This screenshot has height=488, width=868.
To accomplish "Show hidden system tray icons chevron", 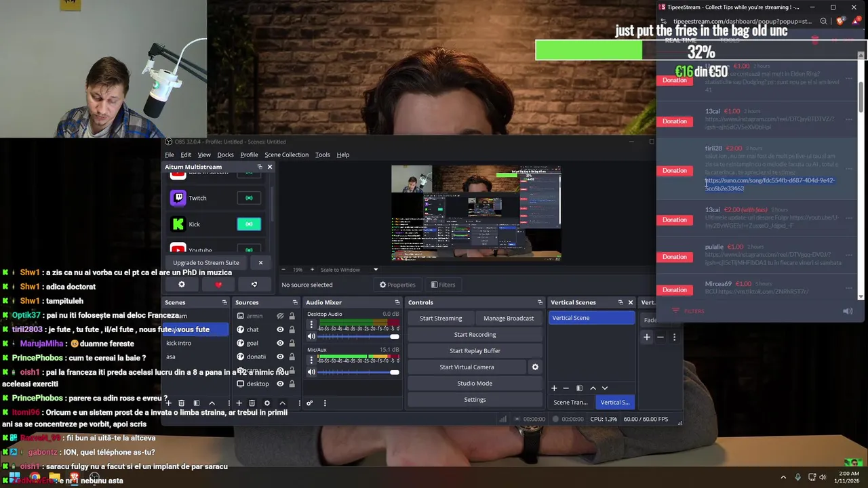I will pyautogui.click(x=783, y=477).
